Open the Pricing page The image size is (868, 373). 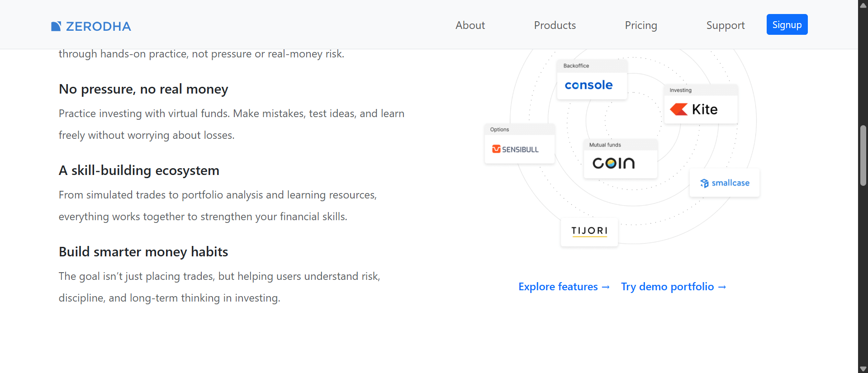640,25
